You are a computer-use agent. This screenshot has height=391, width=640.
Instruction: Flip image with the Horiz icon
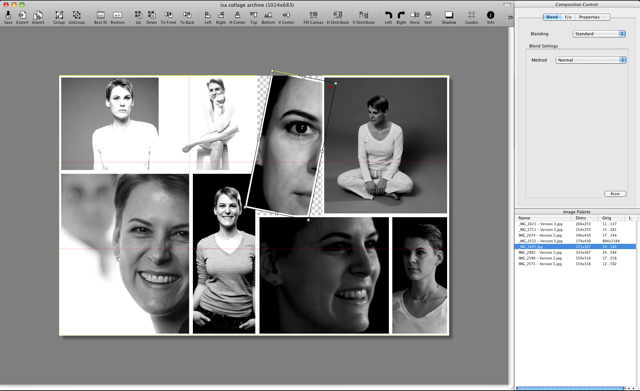pos(415,17)
